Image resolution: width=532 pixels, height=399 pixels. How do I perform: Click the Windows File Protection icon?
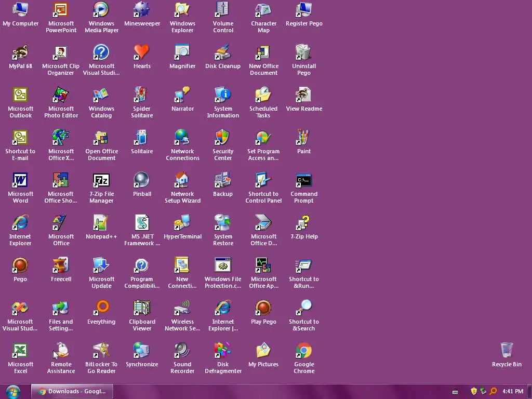coord(223,265)
